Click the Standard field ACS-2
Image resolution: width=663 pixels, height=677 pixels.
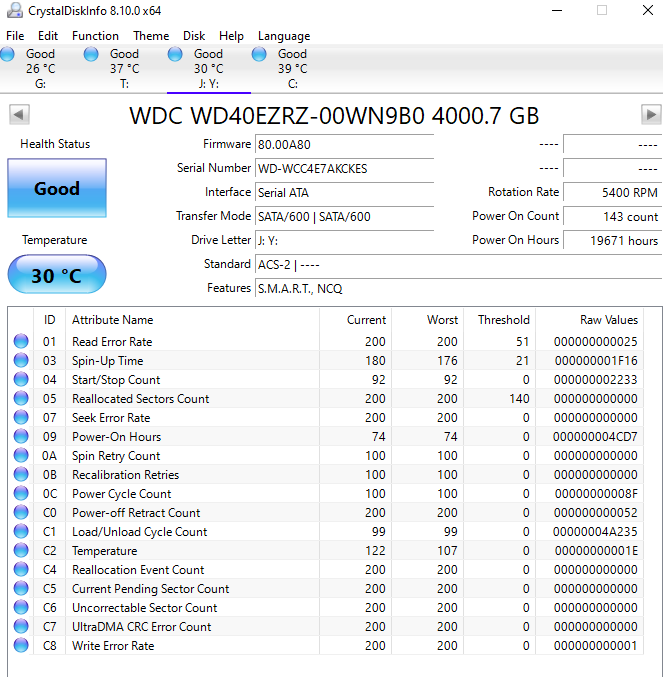pyautogui.click(x=459, y=265)
